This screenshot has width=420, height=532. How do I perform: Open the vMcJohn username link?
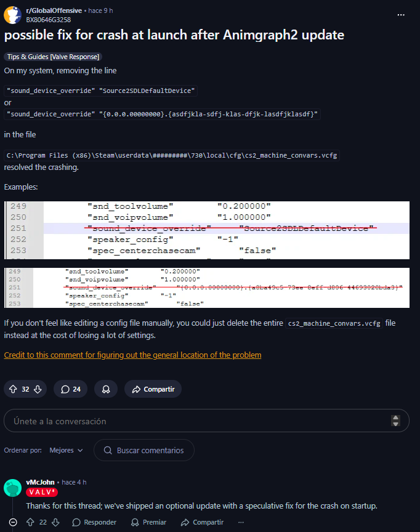[x=41, y=482]
